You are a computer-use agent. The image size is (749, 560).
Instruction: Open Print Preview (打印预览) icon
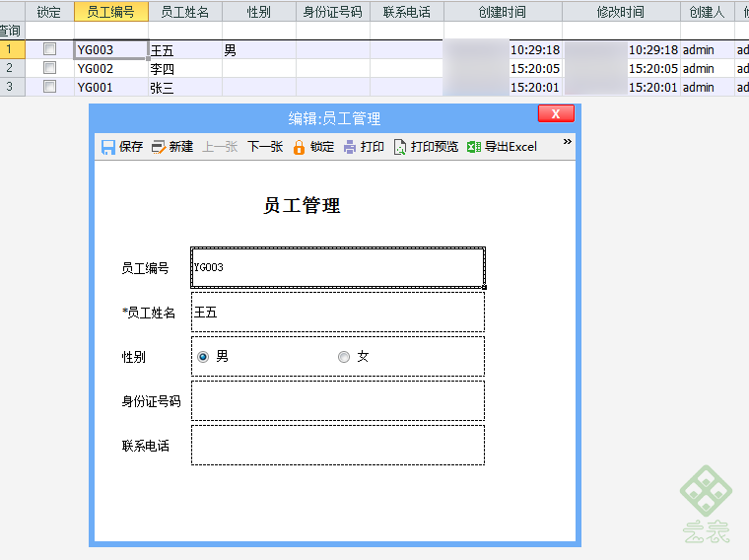pos(400,147)
